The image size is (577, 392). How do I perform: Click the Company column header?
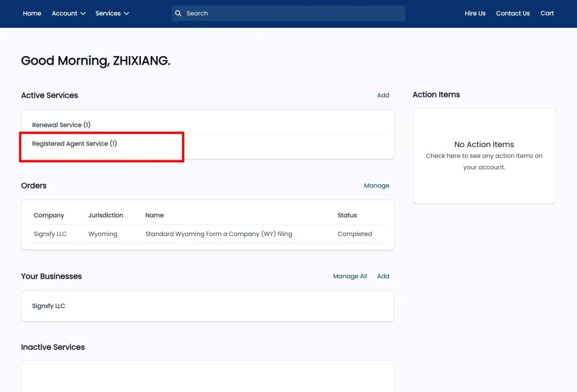(x=49, y=215)
